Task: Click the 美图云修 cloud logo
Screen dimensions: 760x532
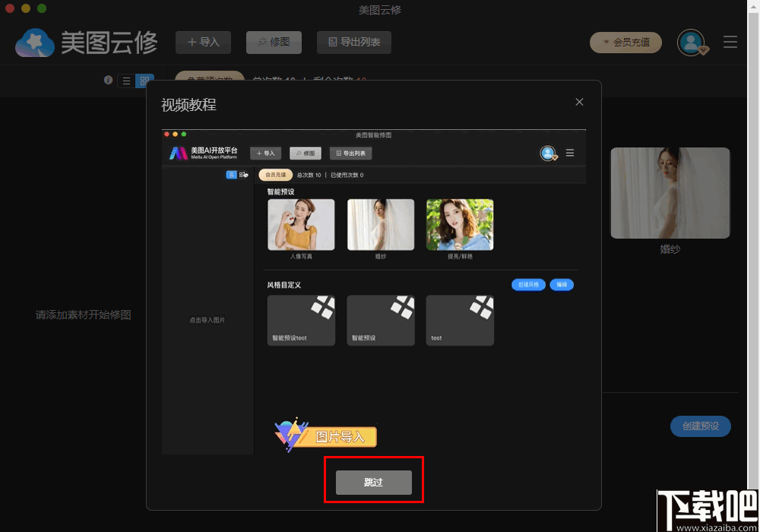Action: coord(35,43)
